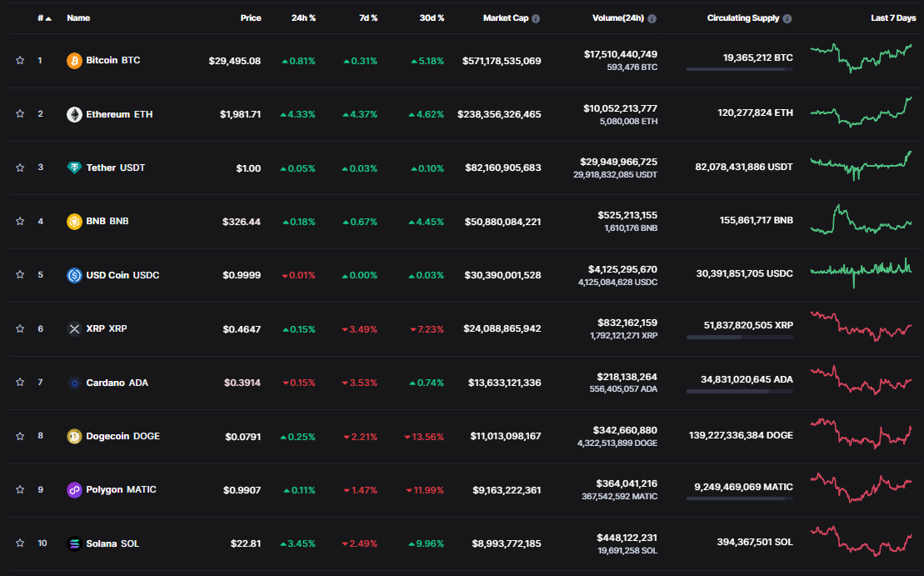
Task: Sort by Circulating Supply header
Action: (743, 18)
